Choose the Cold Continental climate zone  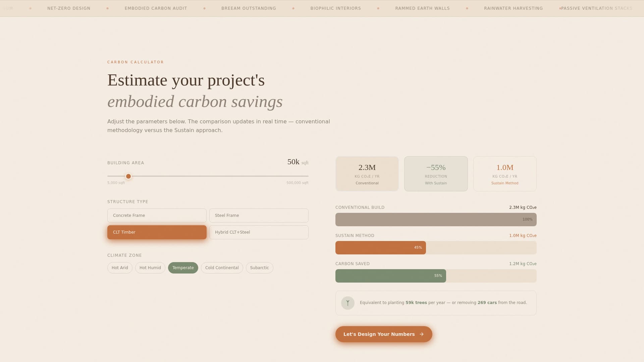click(222, 267)
